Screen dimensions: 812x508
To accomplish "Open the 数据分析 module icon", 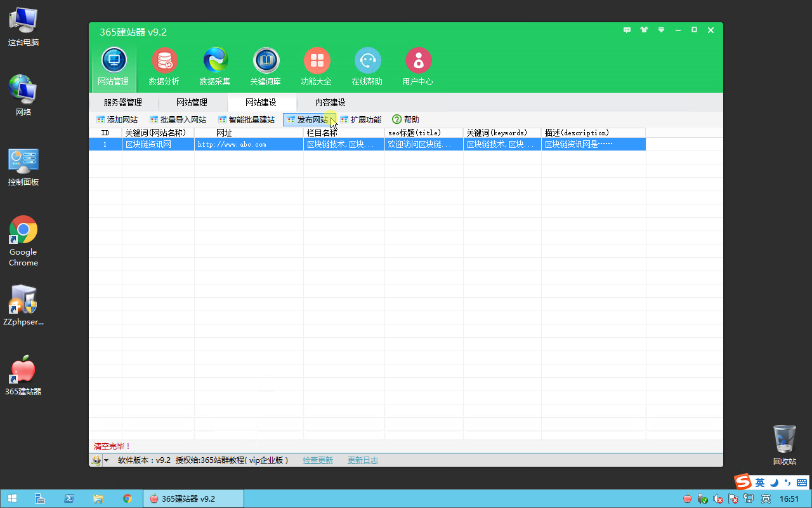I will point(164,67).
